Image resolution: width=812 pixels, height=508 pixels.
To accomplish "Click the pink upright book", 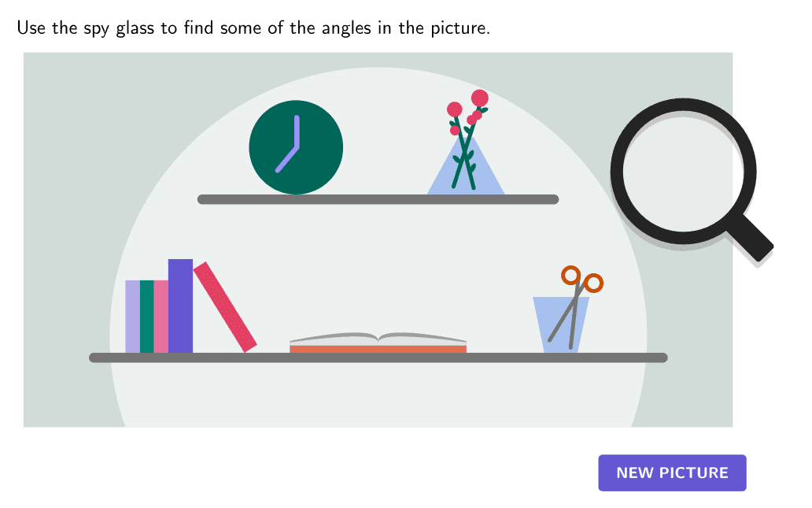I will tap(161, 316).
